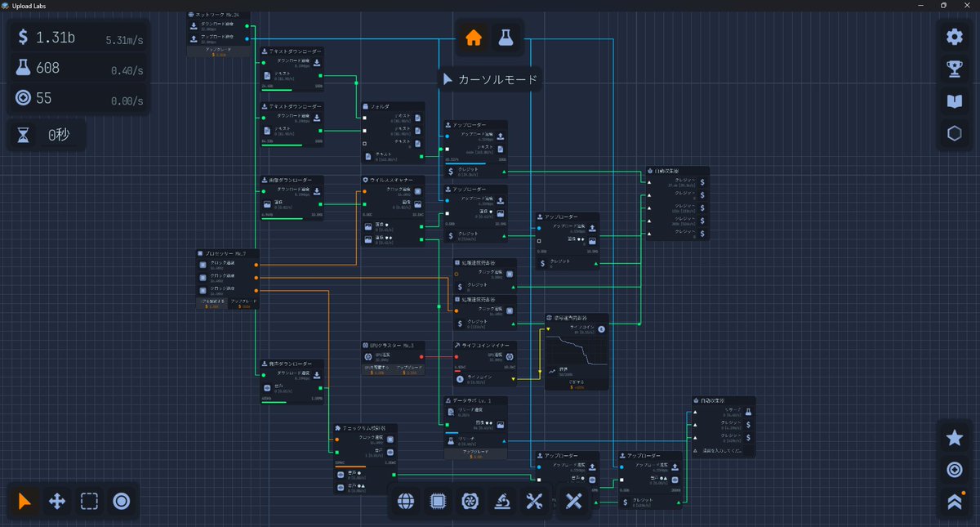This screenshot has width=980, height=527.
Task: Select the top 自動収集器 node with five credit rows
Action: click(x=676, y=204)
